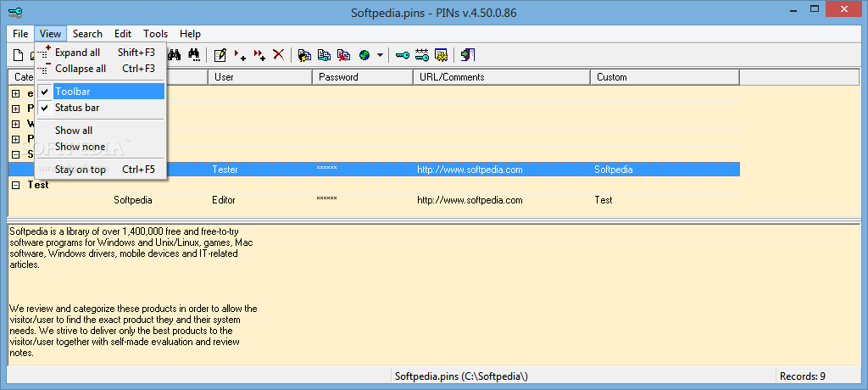Collapse the 'S' category tree node
The width and height of the screenshot is (868, 390).
15,154
